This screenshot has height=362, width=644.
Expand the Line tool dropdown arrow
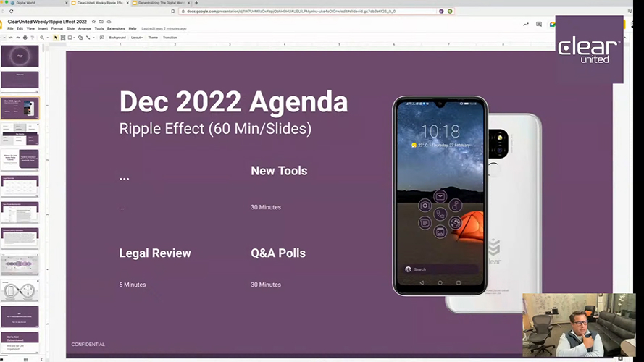93,38
